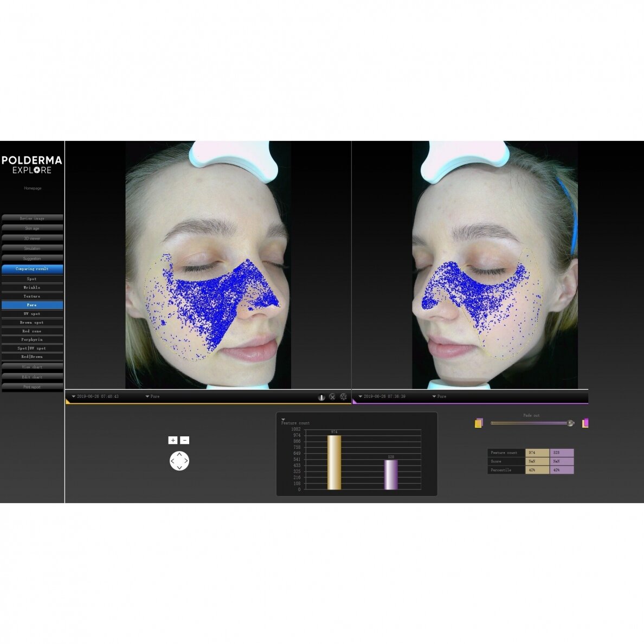The width and height of the screenshot is (644, 644).
Task: Open the Simulation section
Action: click(x=32, y=248)
